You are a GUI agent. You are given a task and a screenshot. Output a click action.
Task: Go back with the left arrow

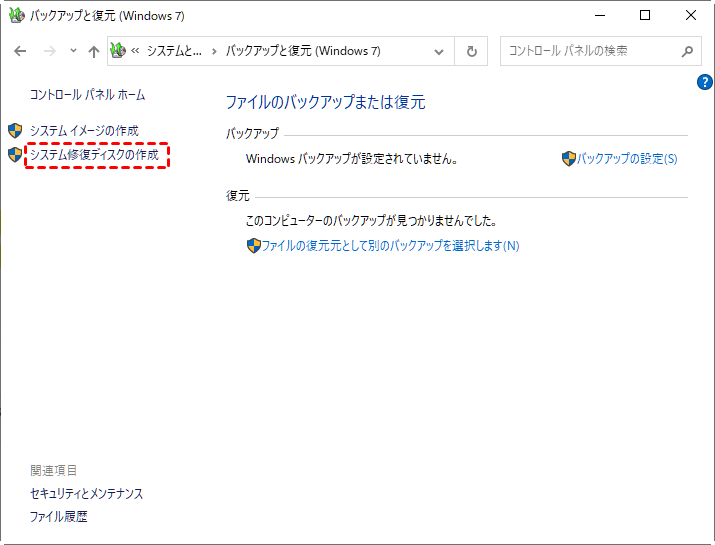tap(20, 51)
